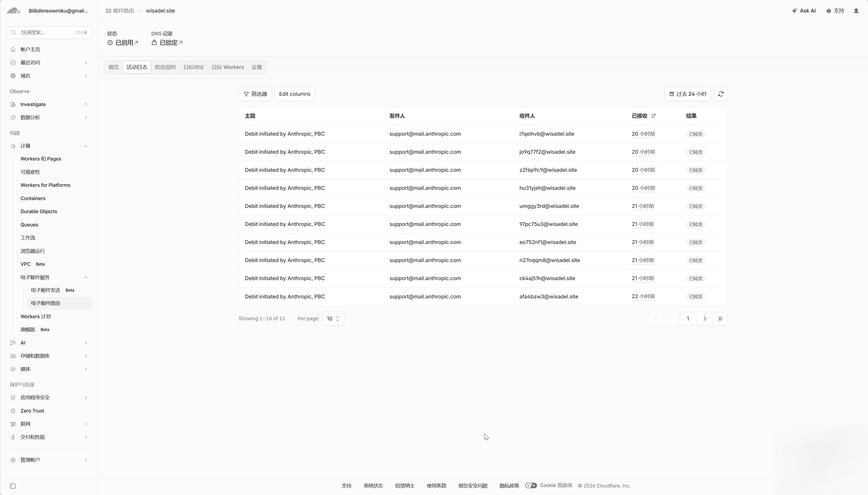Click the 邮件路由 envelope breadcrumb icon
The width and height of the screenshot is (868, 495).
point(108,11)
